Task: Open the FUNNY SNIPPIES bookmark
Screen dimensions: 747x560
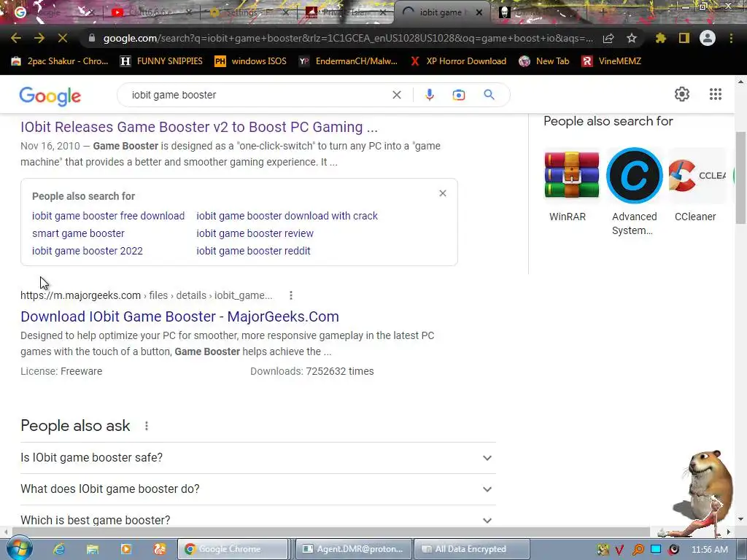Action: (x=161, y=61)
